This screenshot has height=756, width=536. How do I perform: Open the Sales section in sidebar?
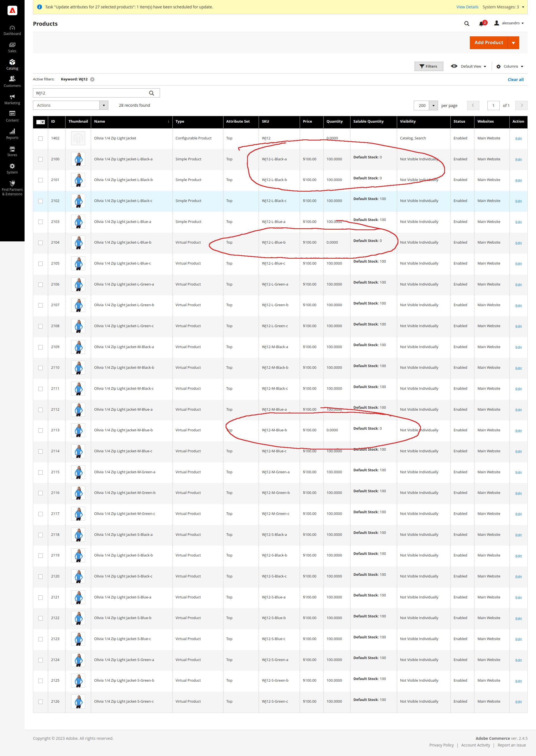[x=12, y=47]
